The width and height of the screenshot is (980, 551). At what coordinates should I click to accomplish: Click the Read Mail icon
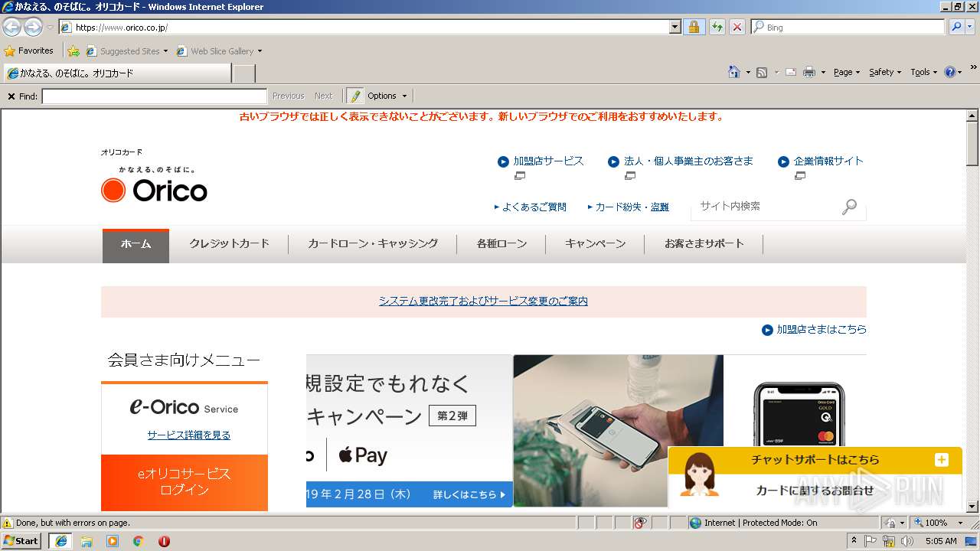pyautogui.click(x=791, y=72)
